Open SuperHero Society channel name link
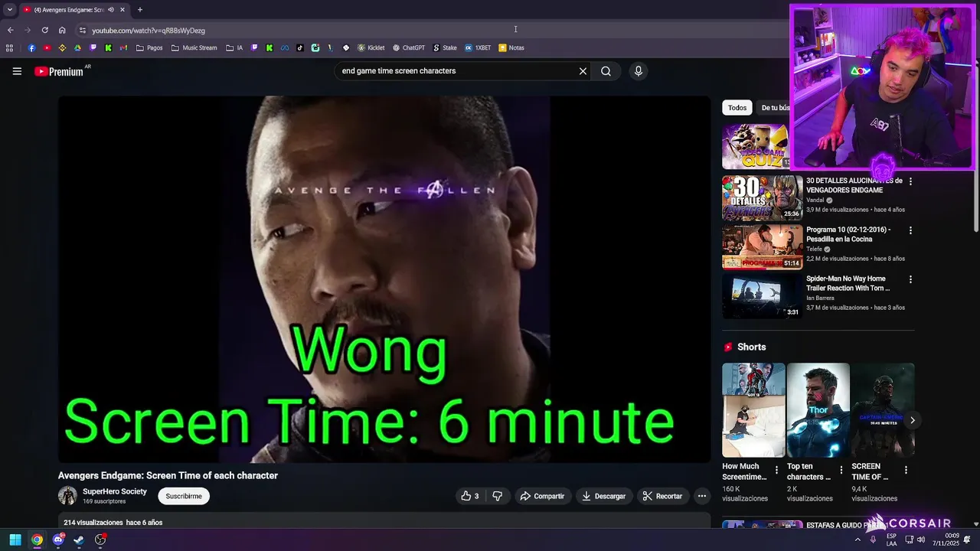The image size is (980, 551). [115, 491]
